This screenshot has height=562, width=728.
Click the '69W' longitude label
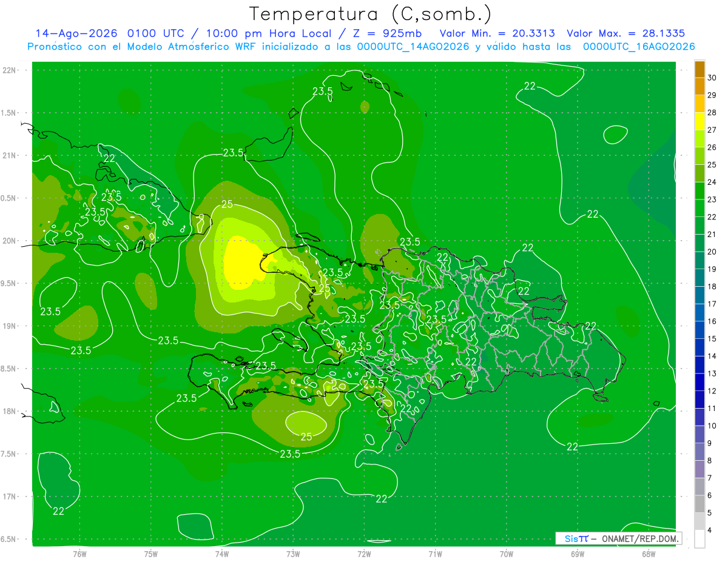(x=578, y=554)
